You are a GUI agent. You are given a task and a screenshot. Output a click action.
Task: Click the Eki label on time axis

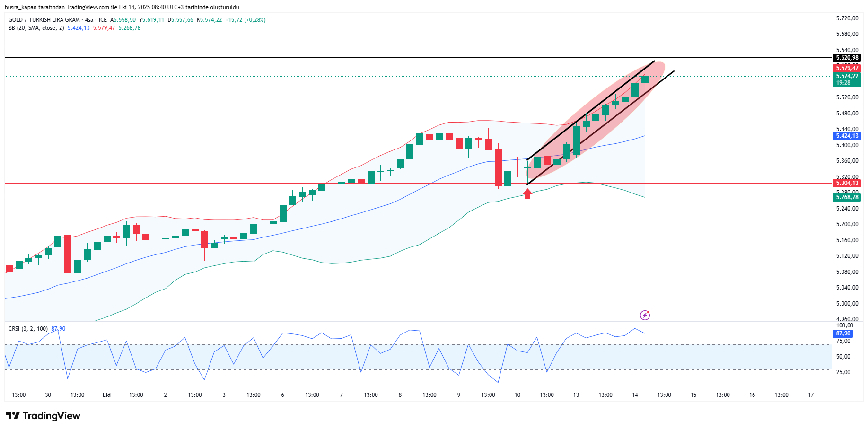(106, 395)
